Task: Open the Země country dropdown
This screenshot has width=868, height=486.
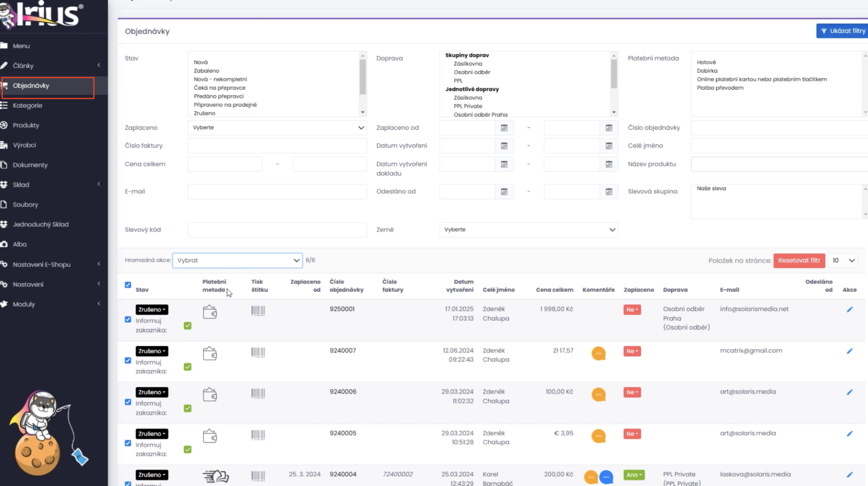Action: click(528, 230)
